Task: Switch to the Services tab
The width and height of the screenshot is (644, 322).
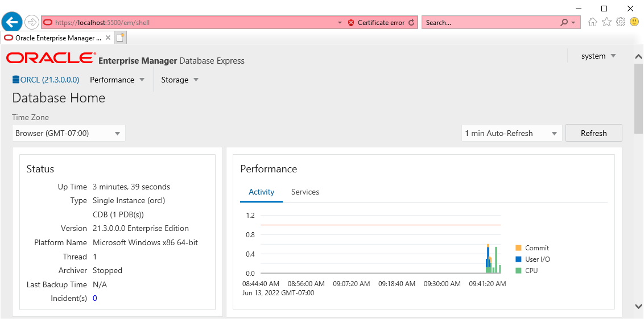Action: 305,192
